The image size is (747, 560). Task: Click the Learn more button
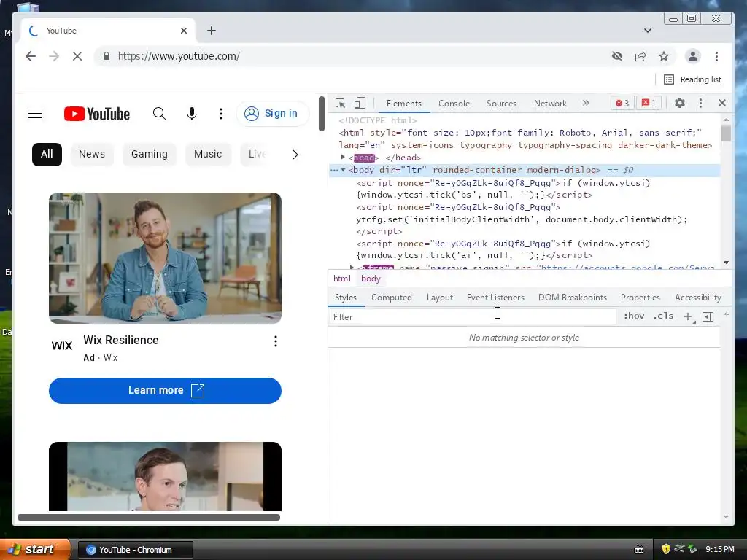[x=165, y=391]
